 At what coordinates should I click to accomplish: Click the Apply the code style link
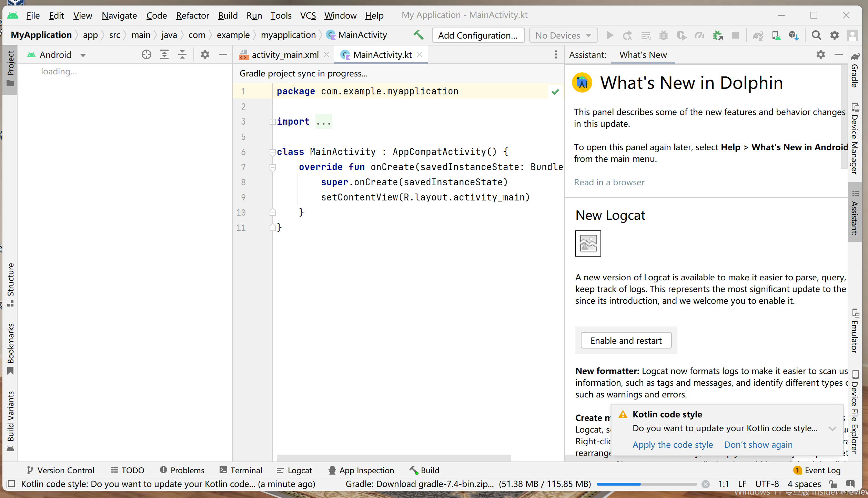pyautogui.click(x=673, y=445)
